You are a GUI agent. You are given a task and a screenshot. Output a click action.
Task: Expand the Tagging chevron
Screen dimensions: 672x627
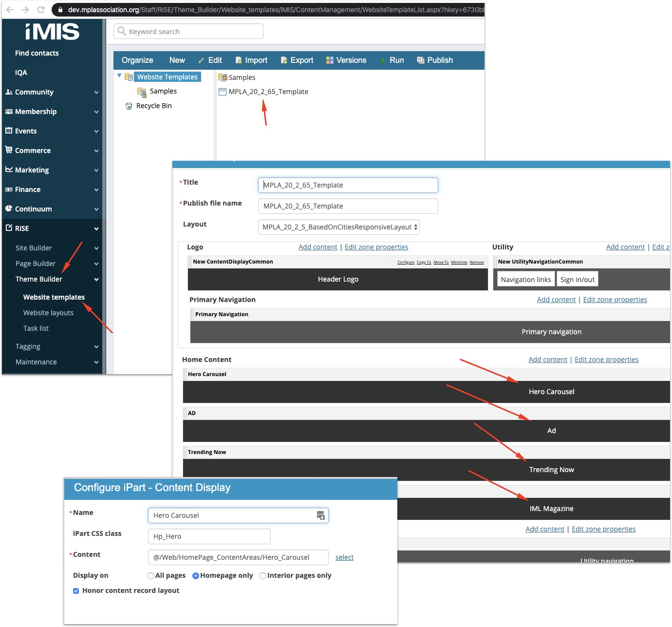click(x=96, y=346)
